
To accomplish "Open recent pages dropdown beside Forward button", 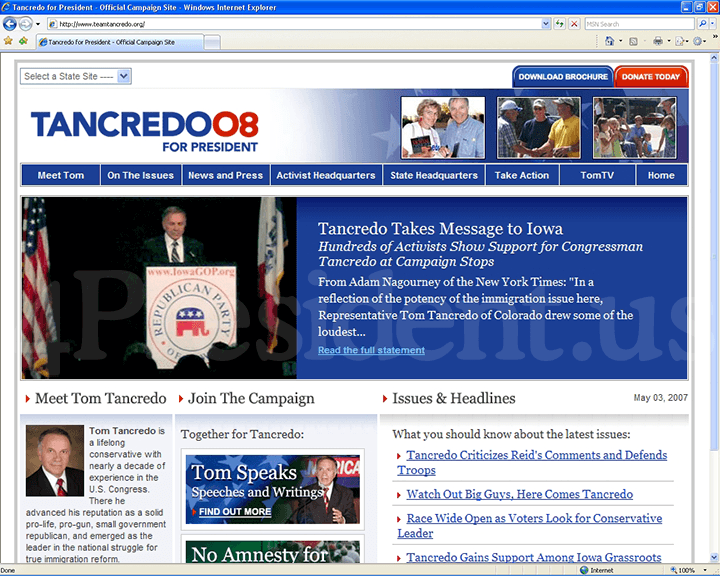I will pos(38,24).
